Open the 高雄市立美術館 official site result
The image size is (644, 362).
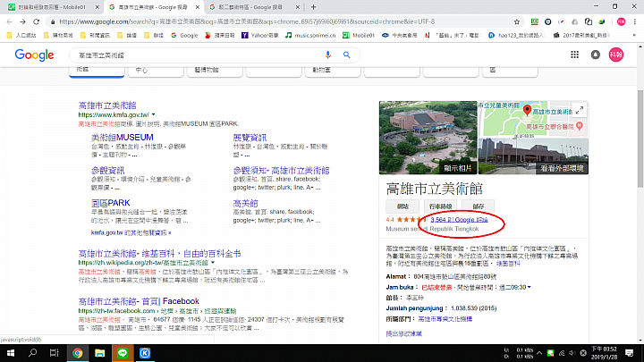[x=107, y=105]
